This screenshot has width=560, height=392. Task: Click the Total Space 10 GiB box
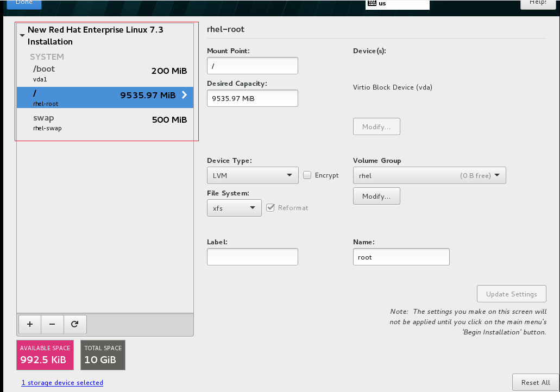click(103, 355)
